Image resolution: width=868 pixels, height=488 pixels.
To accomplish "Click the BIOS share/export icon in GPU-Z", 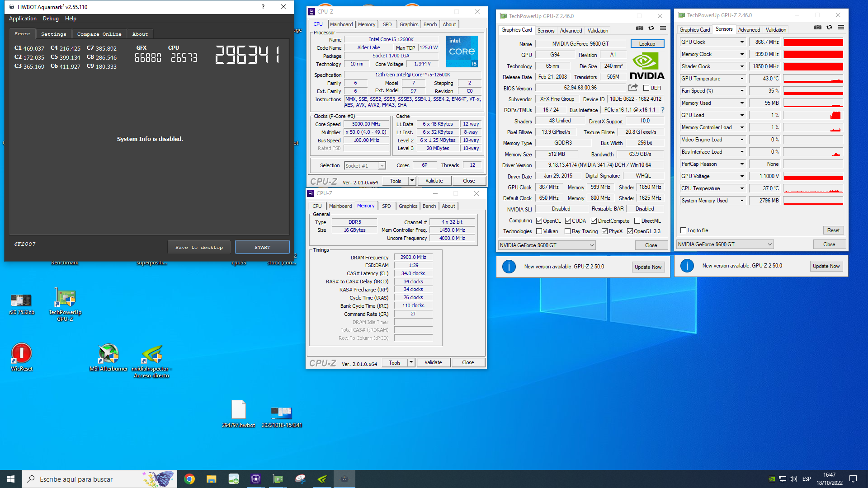I will click(633, 88).
